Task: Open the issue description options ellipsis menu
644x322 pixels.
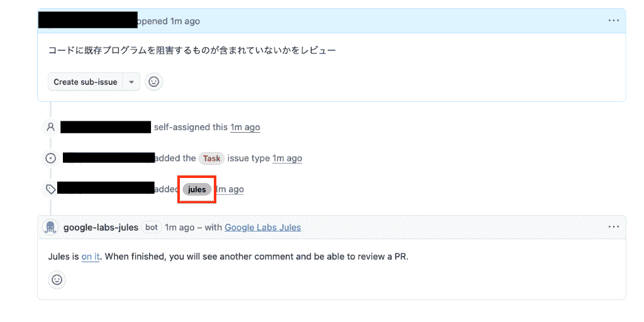Action: (614, 21)
